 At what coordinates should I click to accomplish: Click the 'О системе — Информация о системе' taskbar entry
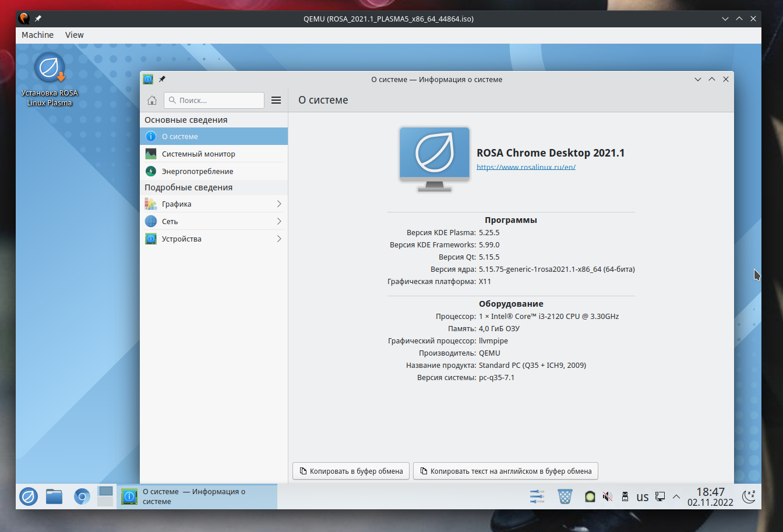[x=197, y=496]
